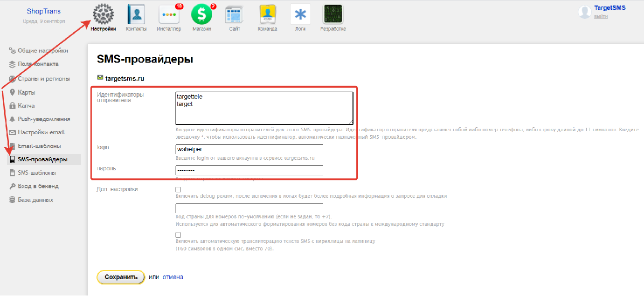Click the default country code field
Screen dimensions: 644x296
249,208
